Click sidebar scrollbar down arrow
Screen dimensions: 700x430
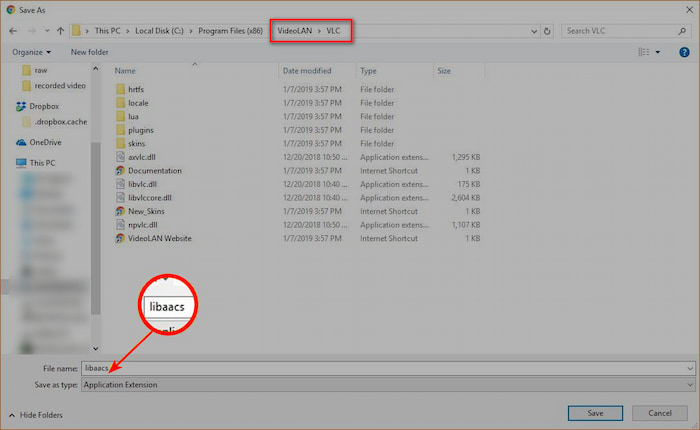96,348
